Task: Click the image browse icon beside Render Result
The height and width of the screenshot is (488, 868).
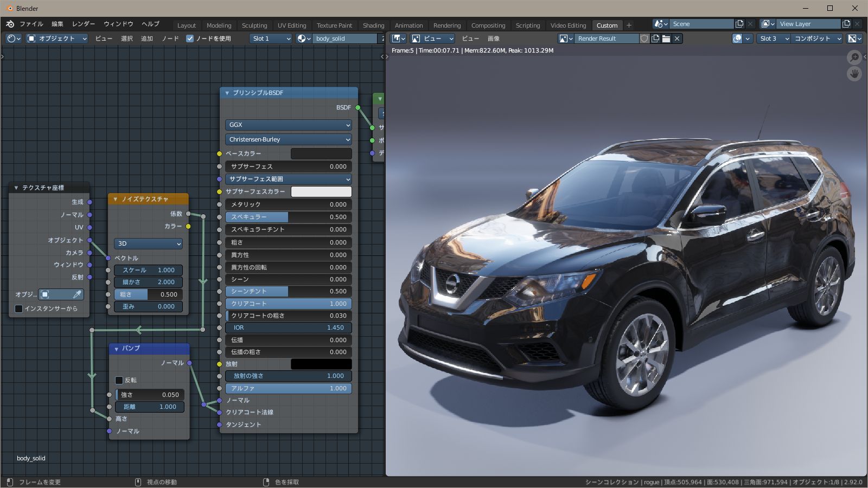Action: click(x=566, y=38)
